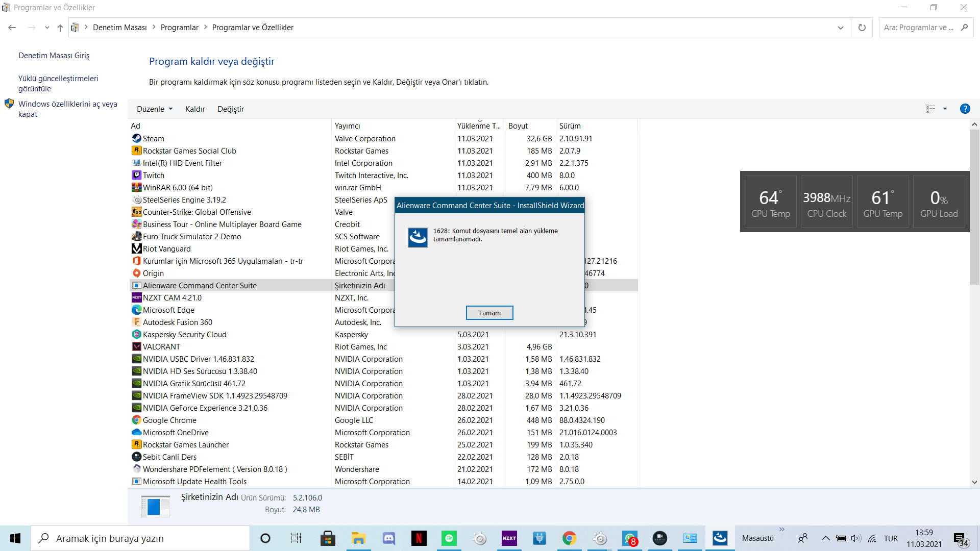
Task: Select the Rockstar Games Social Club icon
Action: tap(136, 151)
